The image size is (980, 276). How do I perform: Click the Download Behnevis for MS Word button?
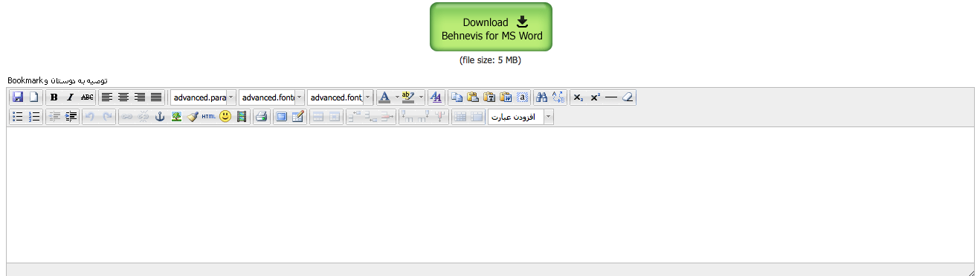491,28
